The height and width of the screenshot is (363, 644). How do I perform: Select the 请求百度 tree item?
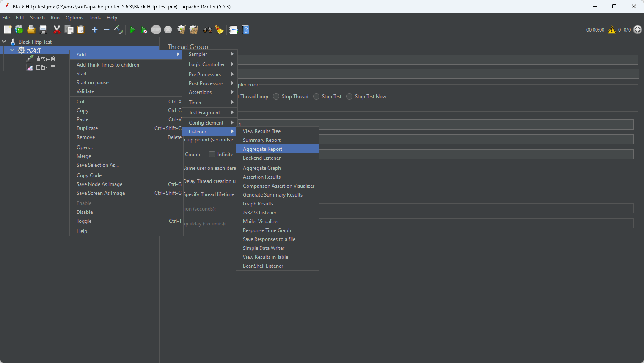tap(45, 59)
